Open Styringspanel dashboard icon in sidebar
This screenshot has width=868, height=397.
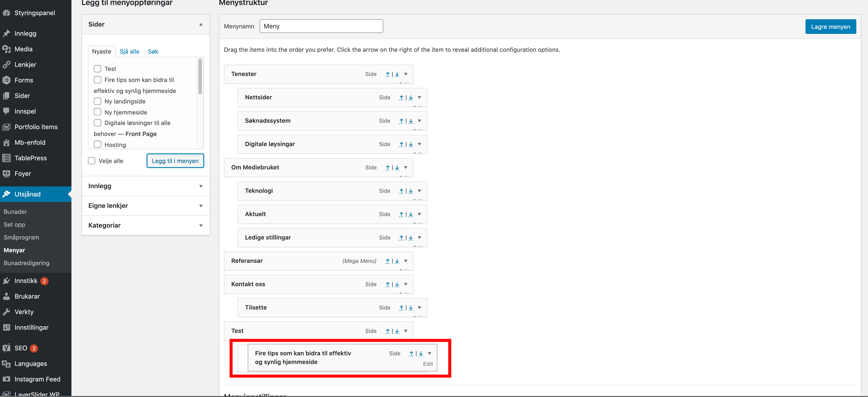(6, 13)
